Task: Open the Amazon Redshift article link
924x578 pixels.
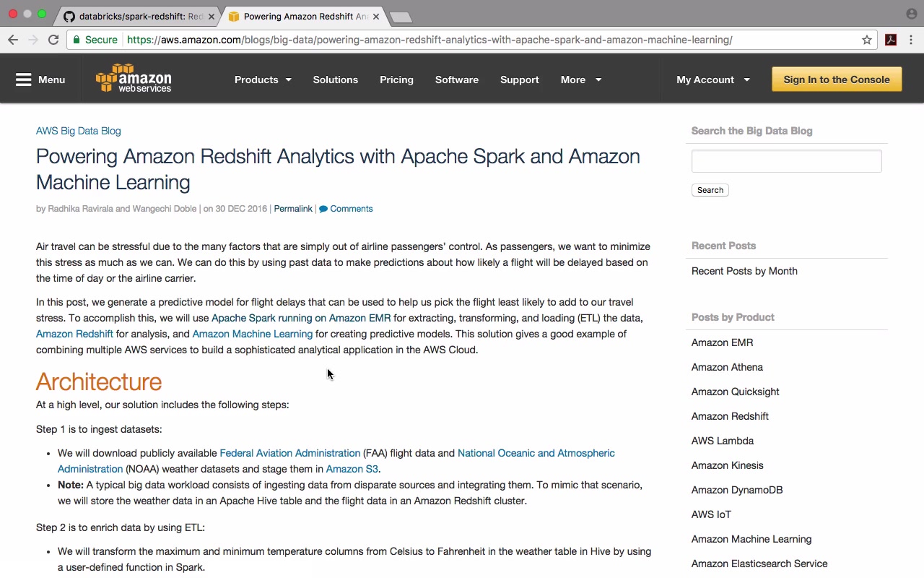Action: [74, 334]
